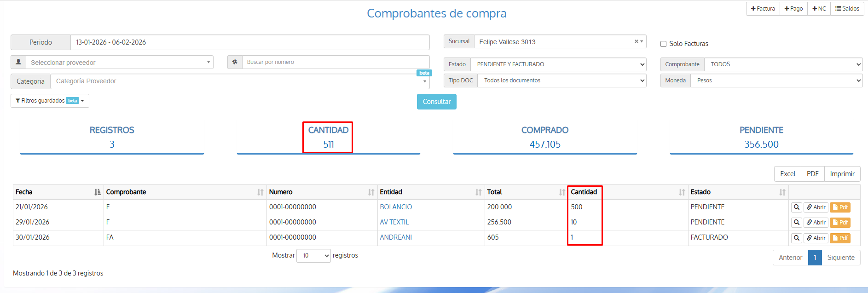Image resolution: width=868 pixels, height=293 pixels.
Task: Download Pdf for the BOLANCIO row
Action: pos(840,207)
